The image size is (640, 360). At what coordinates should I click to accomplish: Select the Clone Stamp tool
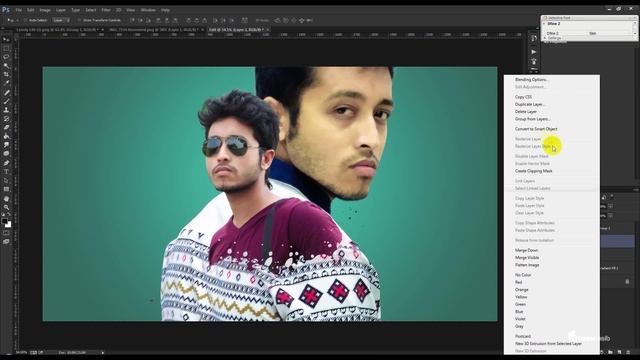click(6, 110)
